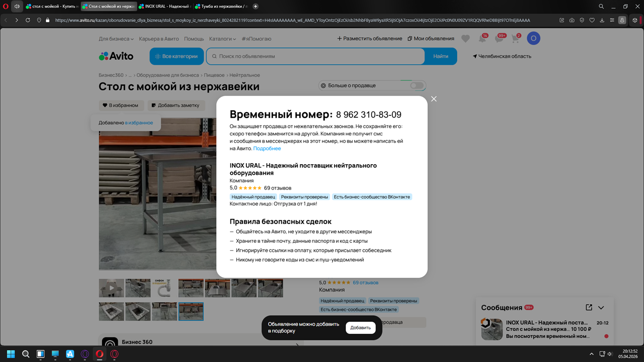The image size is (644, 362).
Task: Change the 'Челябинская область' location
Action: [x=502, y=56]
